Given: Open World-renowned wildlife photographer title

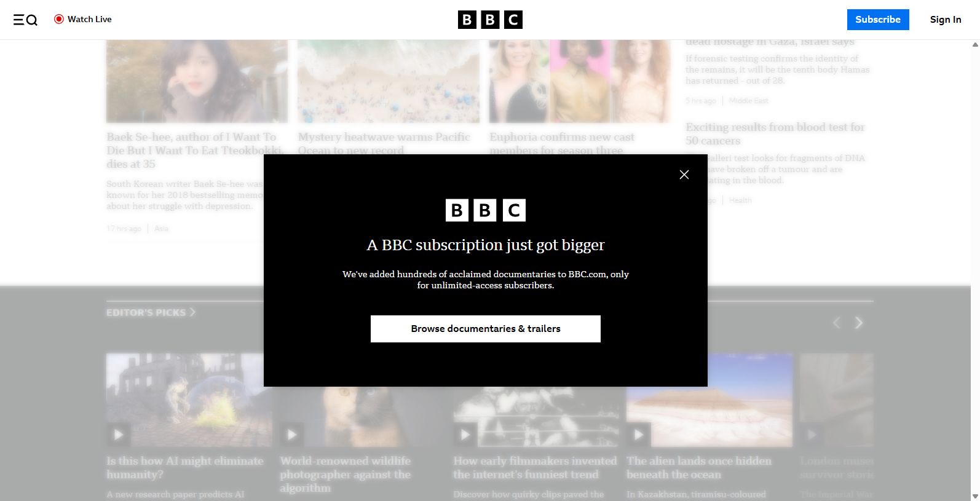Looking at the screenshot, I should coord(346,475).
